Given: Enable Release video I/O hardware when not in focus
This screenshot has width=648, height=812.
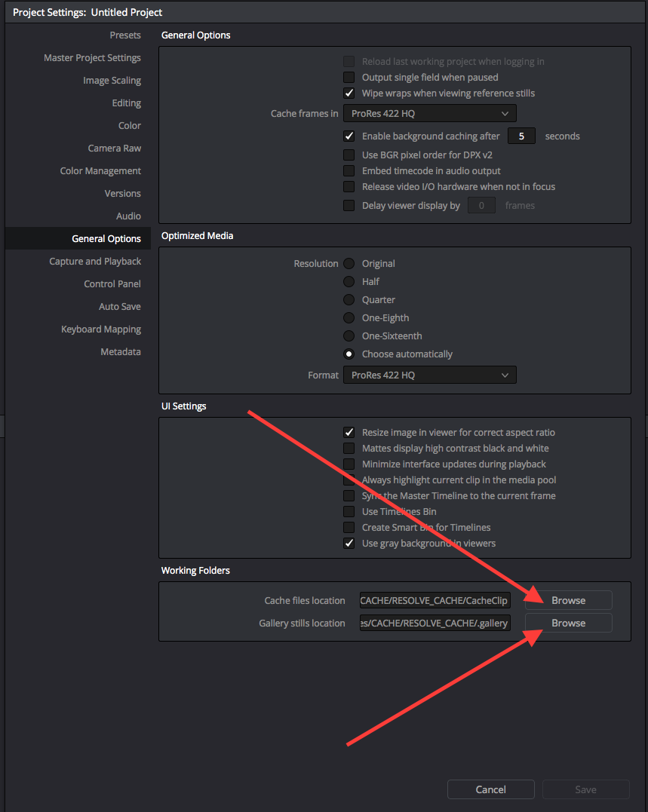Looking at the screenshot, I should (x=349, y=186).
